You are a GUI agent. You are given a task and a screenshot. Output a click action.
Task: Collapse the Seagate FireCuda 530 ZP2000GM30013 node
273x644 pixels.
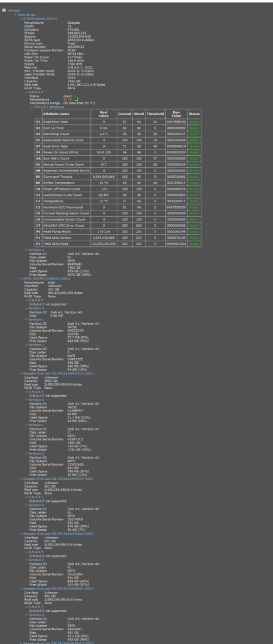tap(21, 373)
